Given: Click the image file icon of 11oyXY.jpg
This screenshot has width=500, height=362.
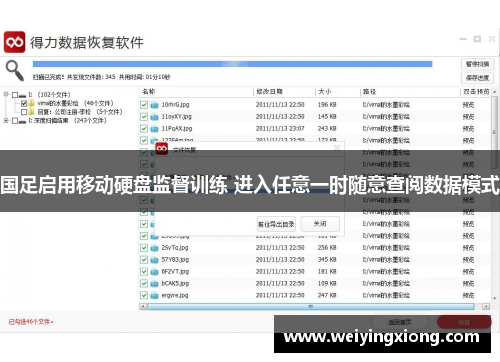Looking at the screenshot, I should [154, 117].
